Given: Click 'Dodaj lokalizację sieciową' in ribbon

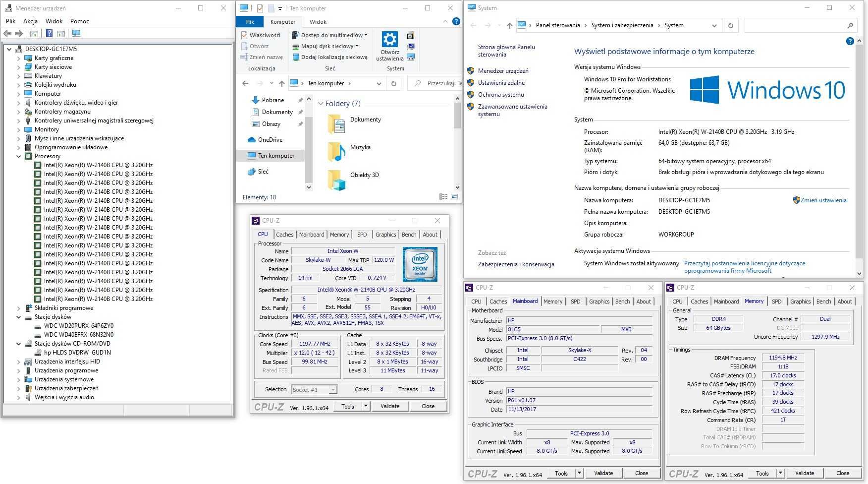Looking at the screenshot, I should click(x=330, y=57).
